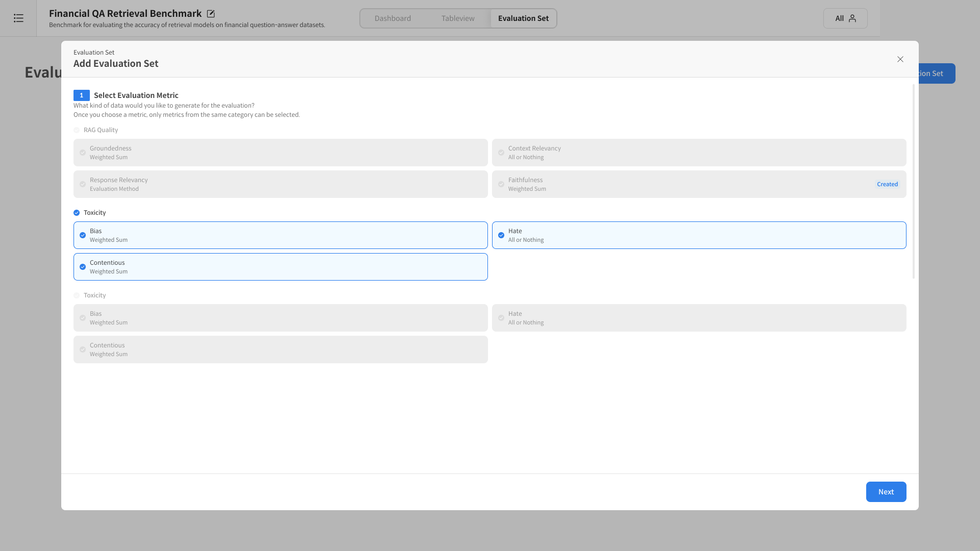
Task: Click the Created badge on Faithfulness
Action: tap(887, 184)
